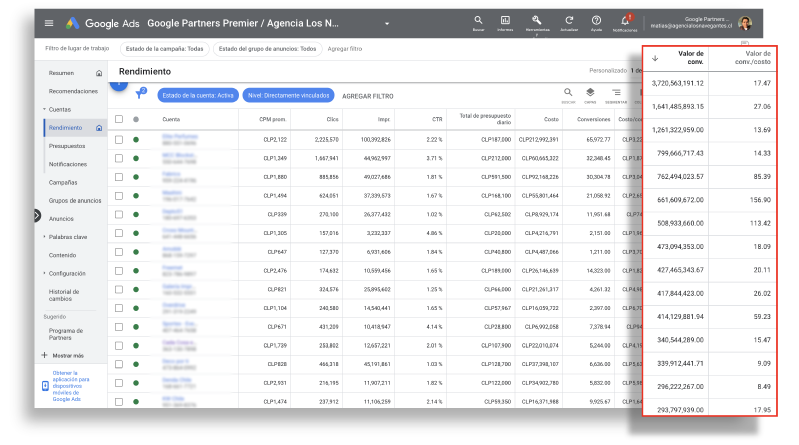The image size is (799, 445).
Task: Expand the Palabras clave section
Action: pyautogui.click(x=44, y=237)
